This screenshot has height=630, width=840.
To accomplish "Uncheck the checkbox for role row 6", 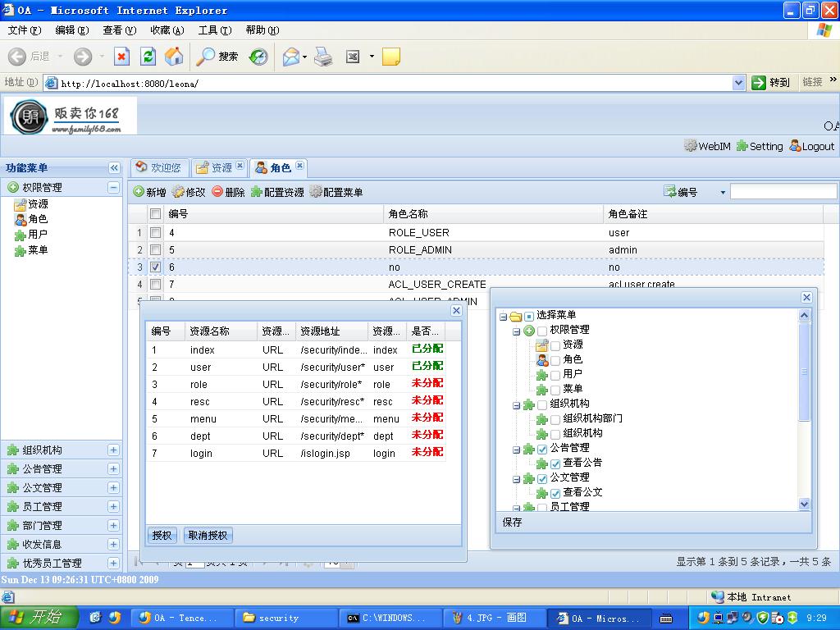I will 155,267.
